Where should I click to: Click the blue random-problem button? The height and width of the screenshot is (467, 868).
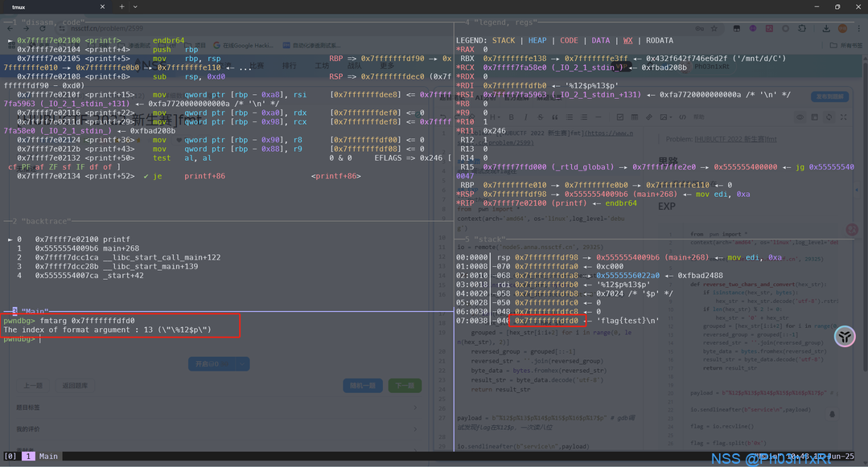[362, 386]
